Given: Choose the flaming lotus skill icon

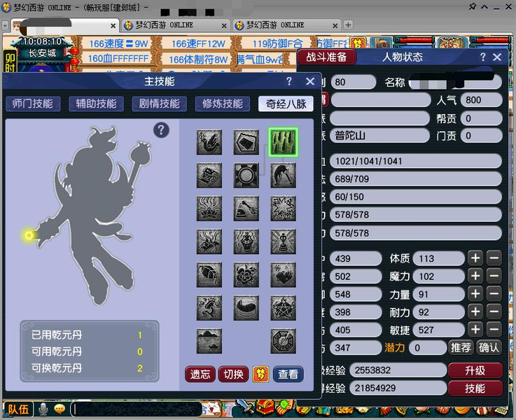Looking at the screenshot, I should (209, 209).
